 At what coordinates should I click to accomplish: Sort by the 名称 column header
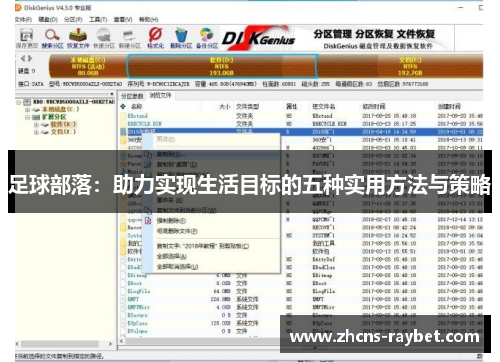coord(163,106)
